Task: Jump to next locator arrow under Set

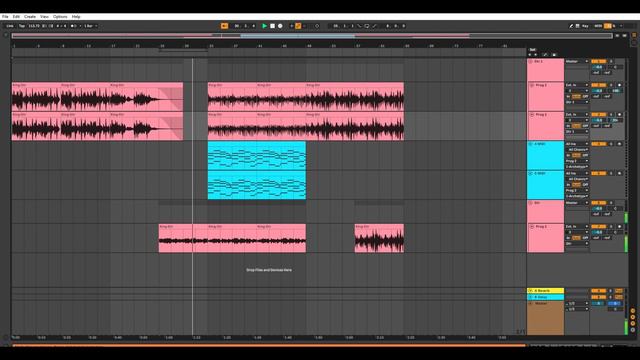Action: [x=536, y=54]
